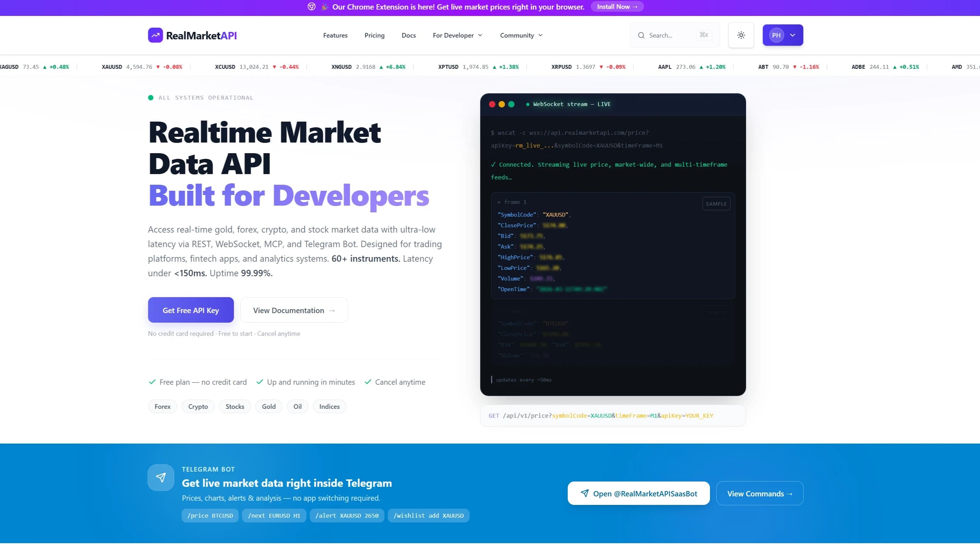Image resolution: width=980 pixels, height=551 pixels.
Task: Click the Chrome icon in top banner
Action: 311,7
